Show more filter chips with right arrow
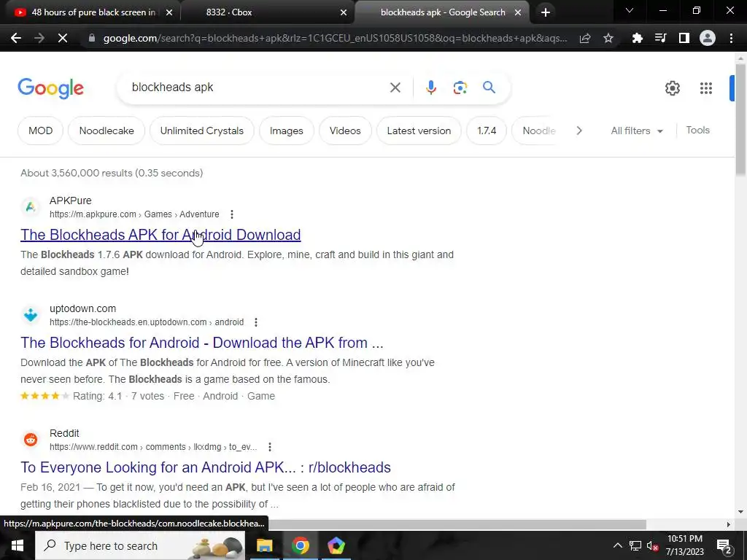 [x=578, y=131]
